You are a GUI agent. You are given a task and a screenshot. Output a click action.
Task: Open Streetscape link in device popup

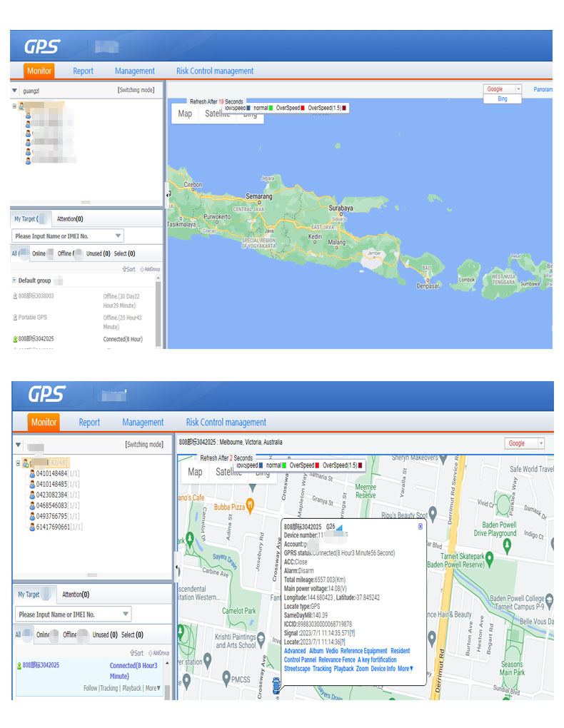point(297,669)
